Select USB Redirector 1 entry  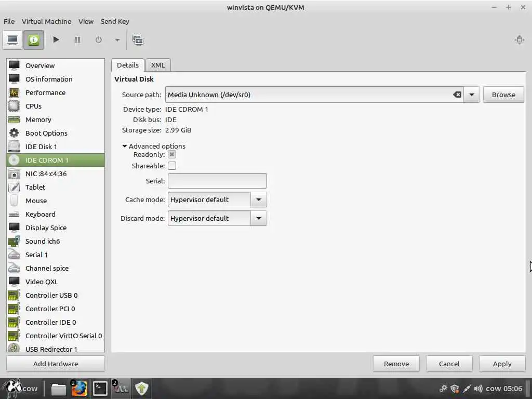click(x=55, y=348)
